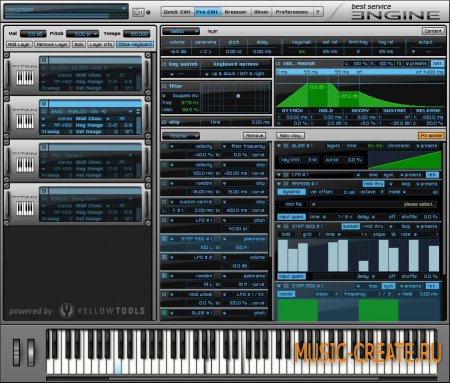The image size is (450, 383).
Task: Enable the filter checkbox
Action: (x=164, y=86)
